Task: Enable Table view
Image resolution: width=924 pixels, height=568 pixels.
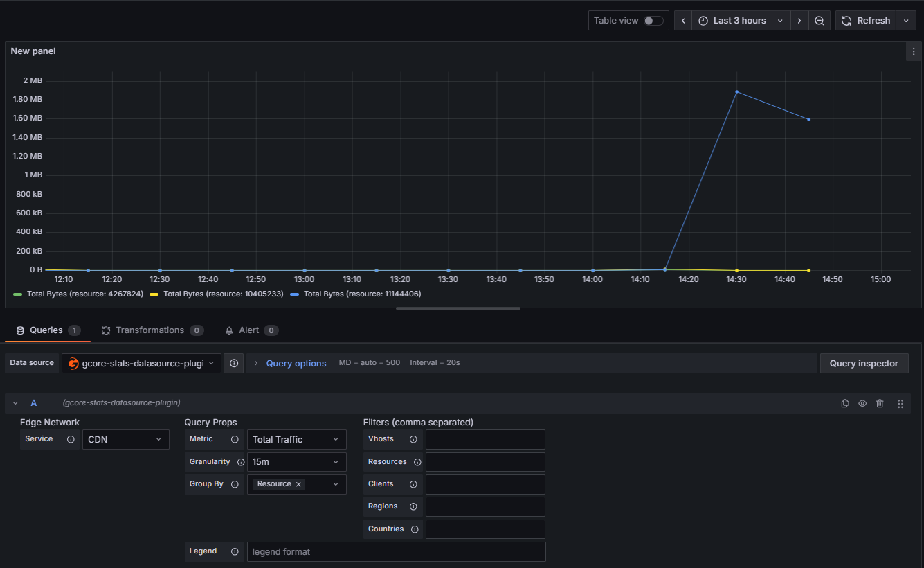Action: [651, 20]
